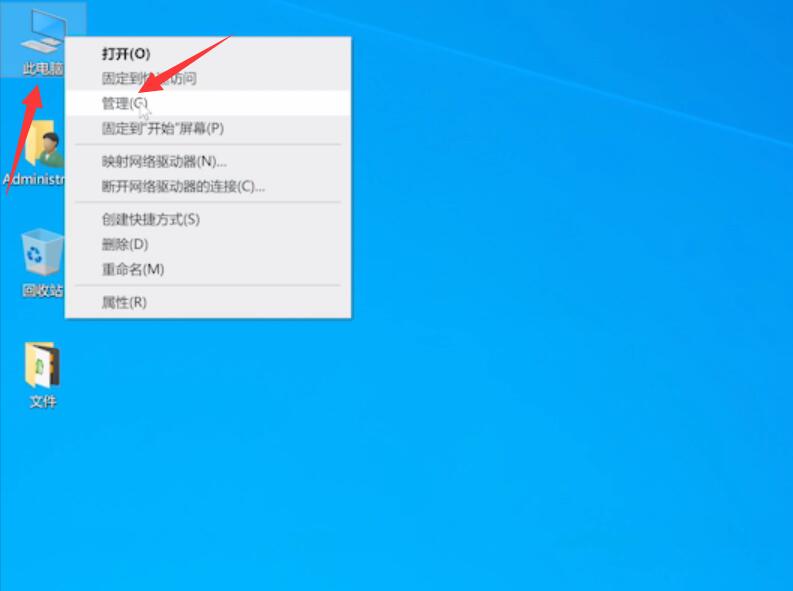Choose 管理(G) in context menu

click(x=208, y=104)
